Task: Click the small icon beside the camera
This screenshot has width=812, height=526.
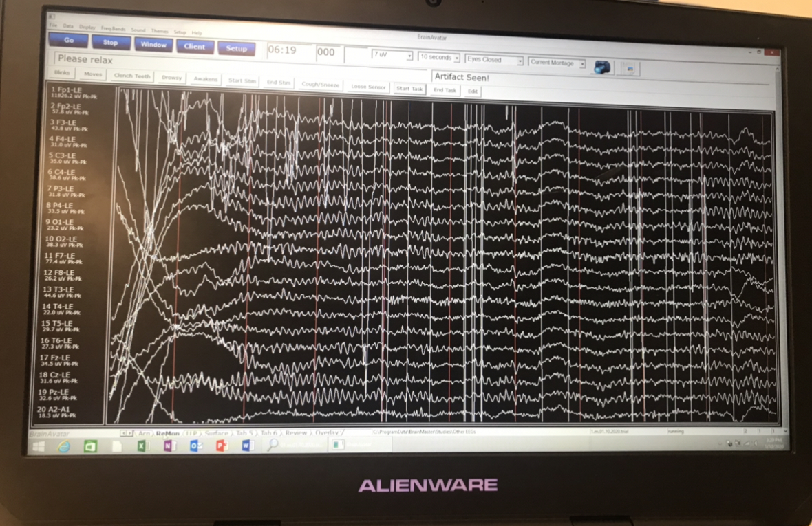Action: click(630, 68)
